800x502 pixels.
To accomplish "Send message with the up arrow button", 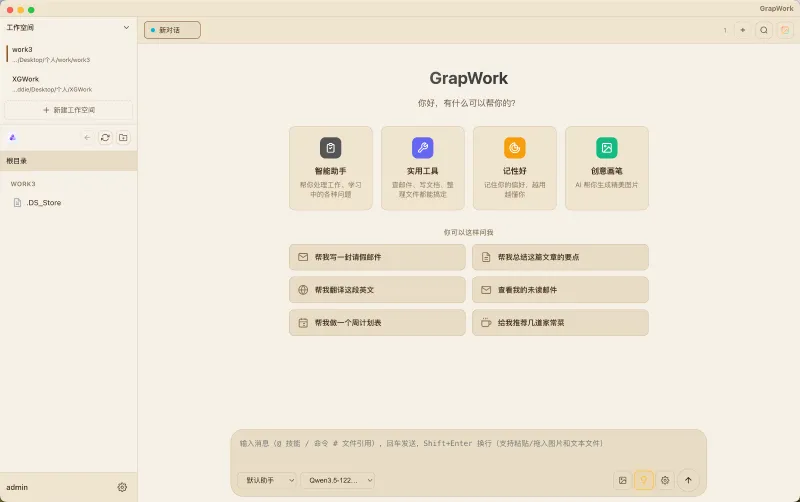I will 688,480.
